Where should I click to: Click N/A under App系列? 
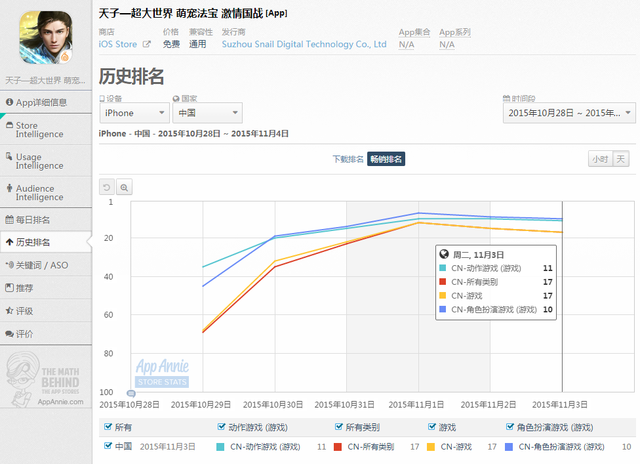447,45
